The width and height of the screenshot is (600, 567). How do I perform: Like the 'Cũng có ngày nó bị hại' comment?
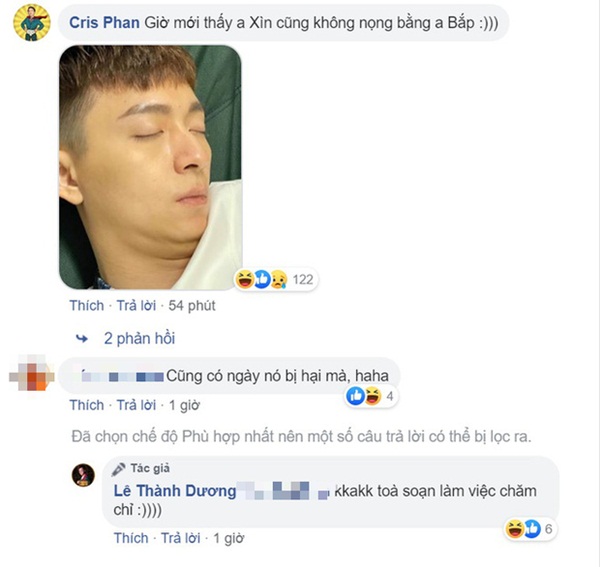click(x=86, y=405)
